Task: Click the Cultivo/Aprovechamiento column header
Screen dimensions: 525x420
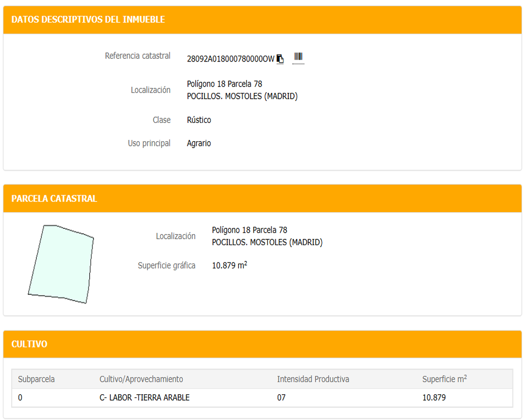Action: coord(141,379)
